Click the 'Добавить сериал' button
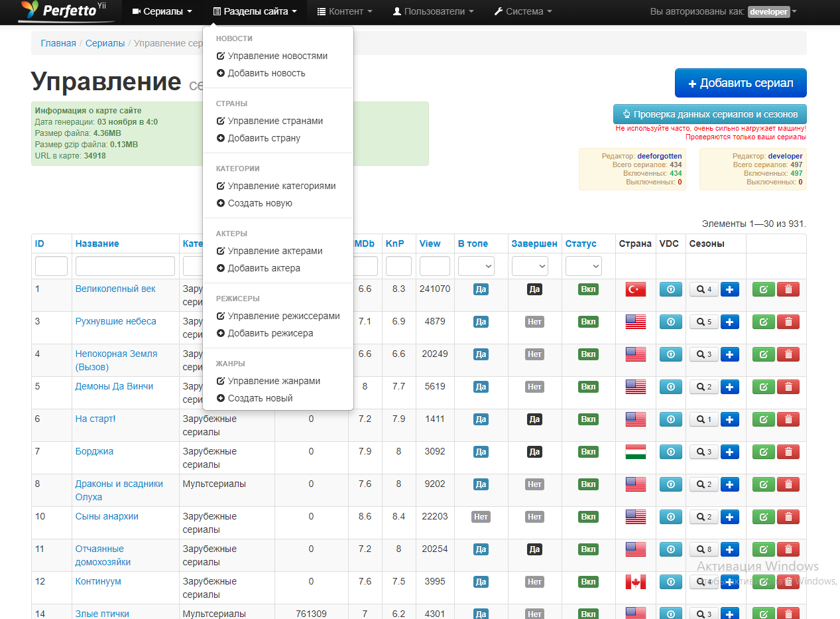Viewport: 840px width, 619px height. (x=740, y=83)
